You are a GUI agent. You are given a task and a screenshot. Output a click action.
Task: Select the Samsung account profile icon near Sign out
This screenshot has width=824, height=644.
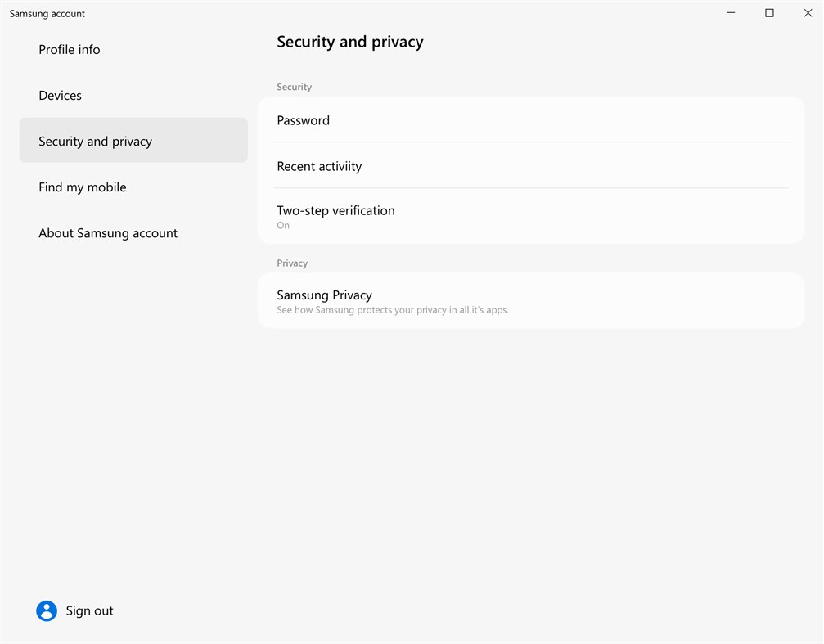pos(47,610)
